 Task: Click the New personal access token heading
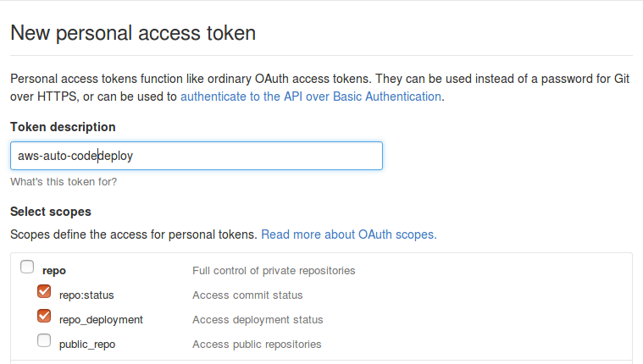[x=133, y=33]
